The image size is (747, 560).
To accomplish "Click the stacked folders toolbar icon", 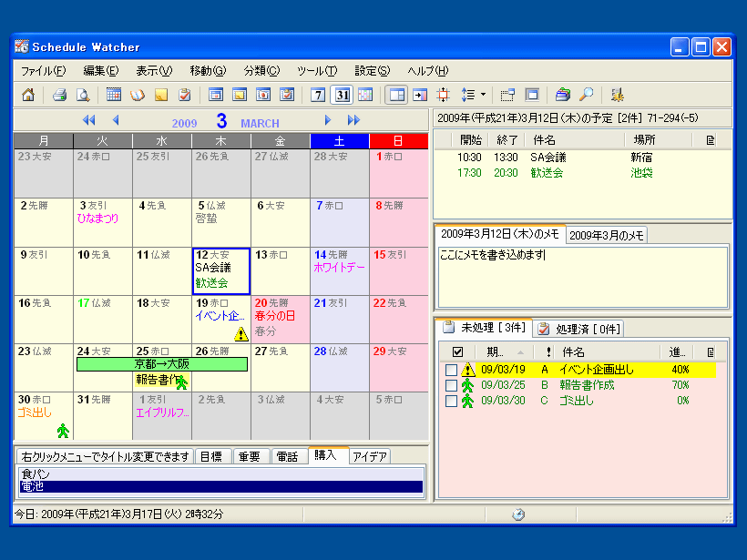I will point(563,95).
